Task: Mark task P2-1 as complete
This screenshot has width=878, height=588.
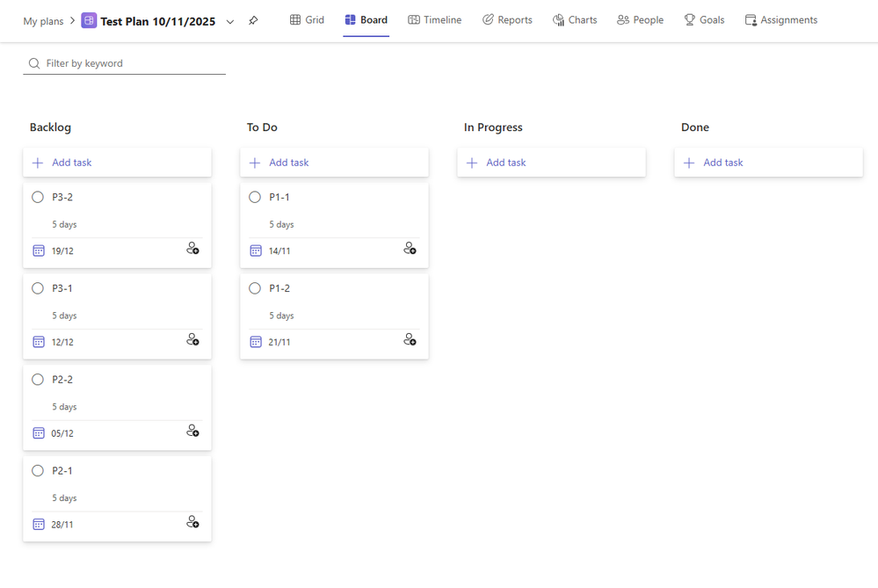Action: 38,471
